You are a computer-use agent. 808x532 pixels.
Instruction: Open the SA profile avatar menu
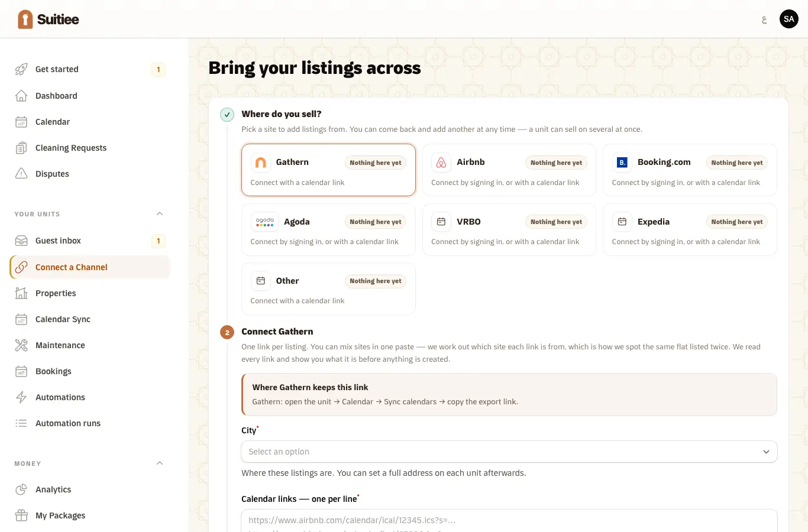point(789,19)
